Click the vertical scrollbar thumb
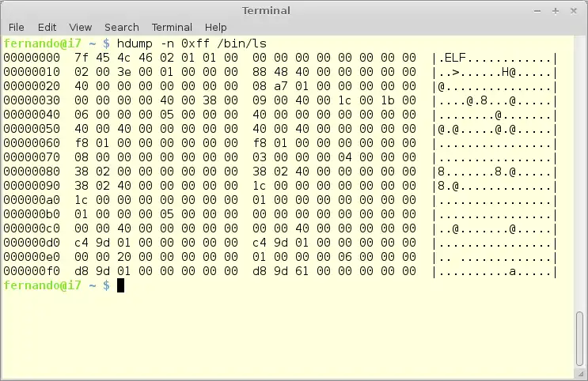The width and height of the screenshot is (588, 381). (580, 338)
